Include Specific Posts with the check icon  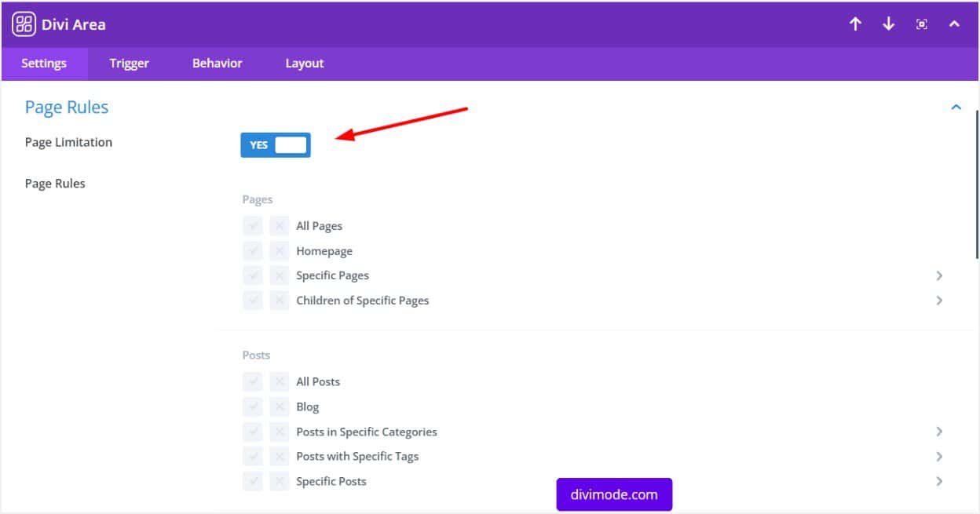pos(253,481)
